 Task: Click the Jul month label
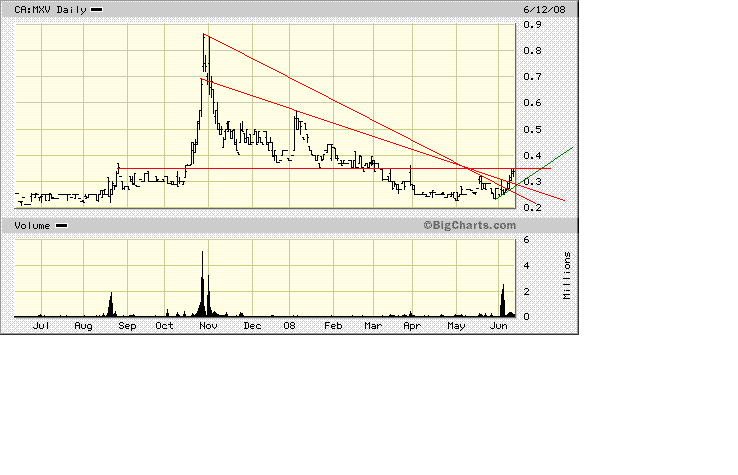click(x=41, y=326)
